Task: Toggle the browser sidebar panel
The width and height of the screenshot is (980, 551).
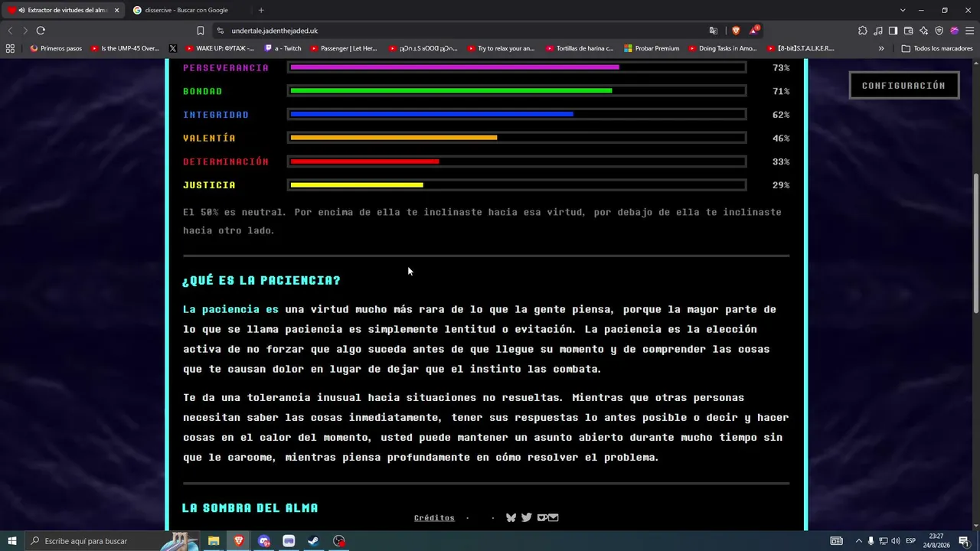Action: point(893,31)
